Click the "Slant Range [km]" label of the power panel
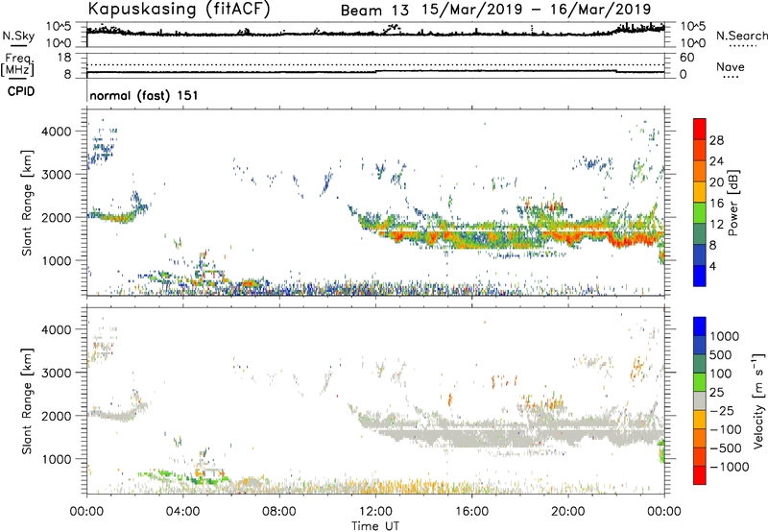 [x=27, y=203]
